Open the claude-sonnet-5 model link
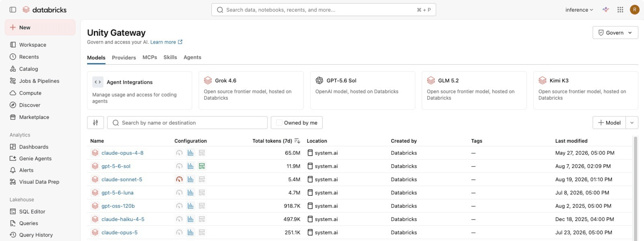Image resolution: width=644 pixels, height=241 pixels. click(x=122, y=179)
